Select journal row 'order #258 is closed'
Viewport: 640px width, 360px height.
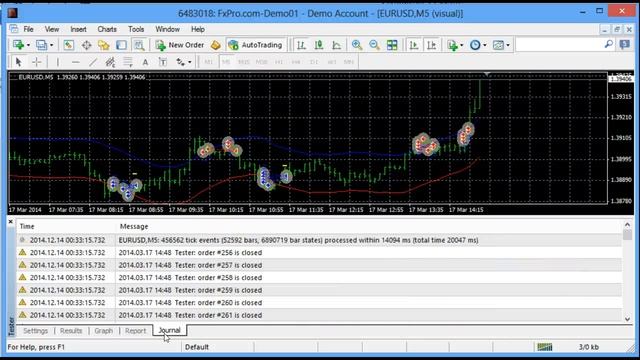pos(319,278)
